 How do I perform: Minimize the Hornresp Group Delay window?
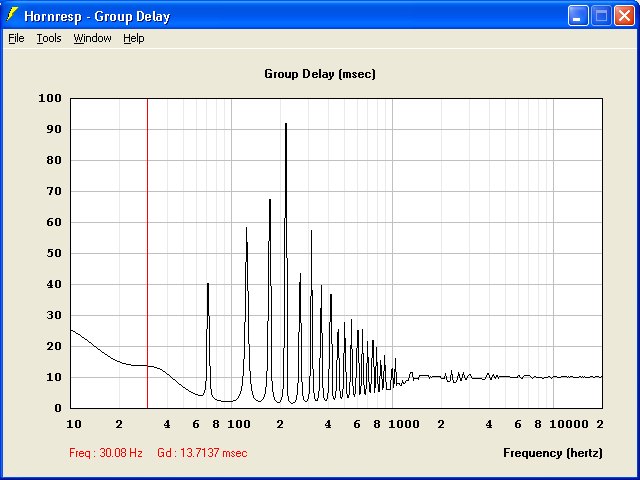(578, 16)
